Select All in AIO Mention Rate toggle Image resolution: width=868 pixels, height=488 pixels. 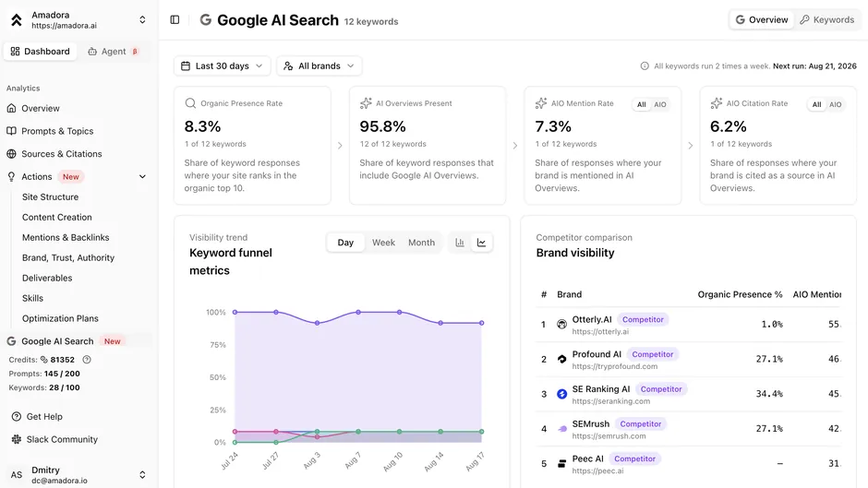click(641, 104)
